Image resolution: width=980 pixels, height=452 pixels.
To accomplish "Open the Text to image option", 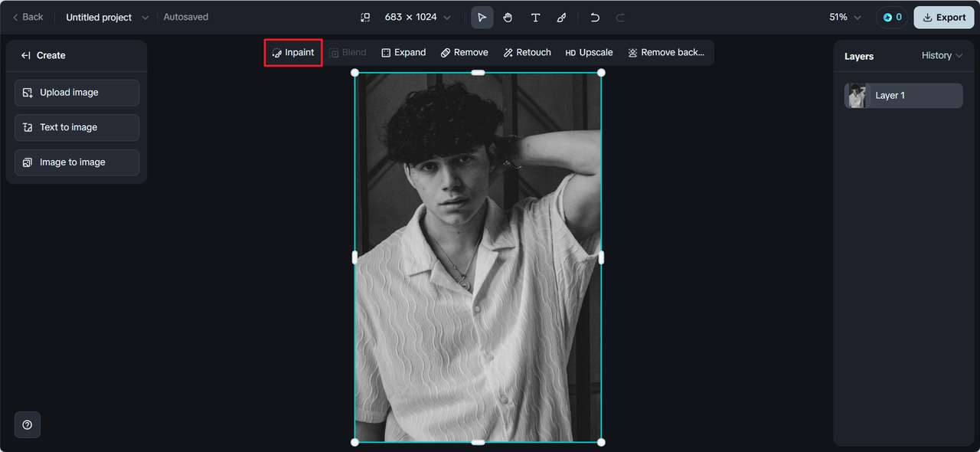I will click(x=77, y=127).
